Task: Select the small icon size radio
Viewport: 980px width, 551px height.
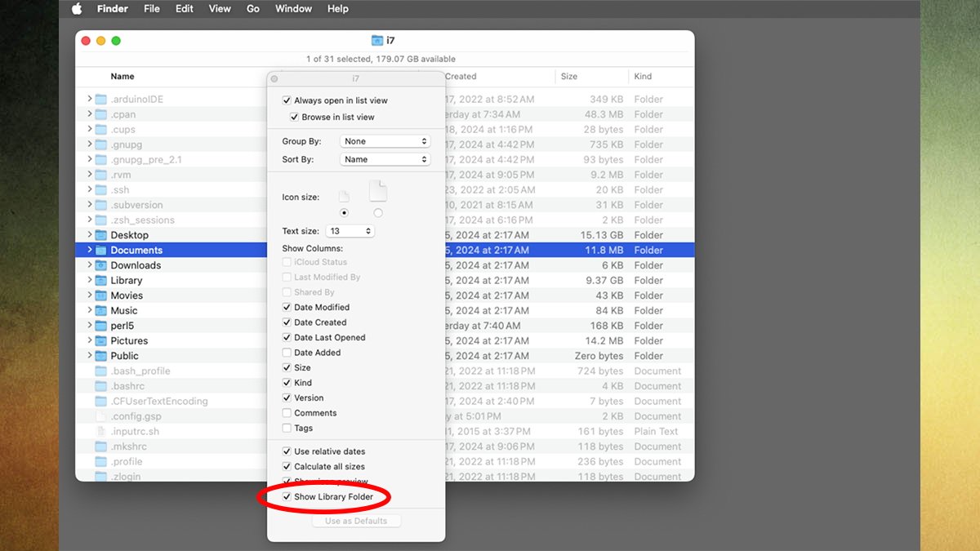Action: pyautogui.click(x=344, y=213)
